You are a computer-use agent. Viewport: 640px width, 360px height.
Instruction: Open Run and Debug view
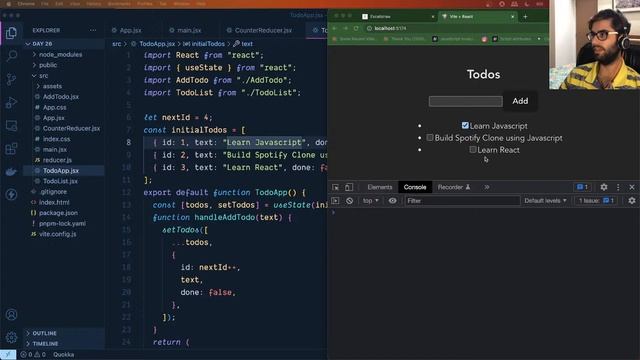[x=11, y=102]
